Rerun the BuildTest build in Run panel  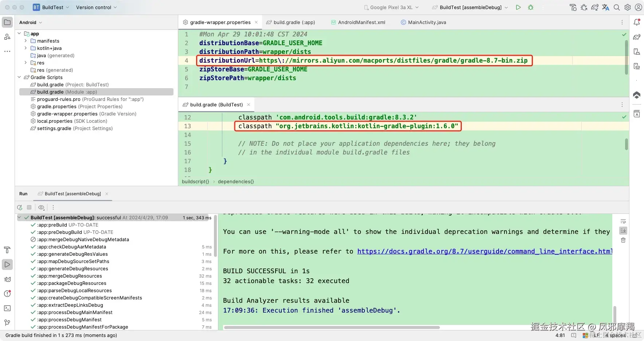(x=20, y=207)
